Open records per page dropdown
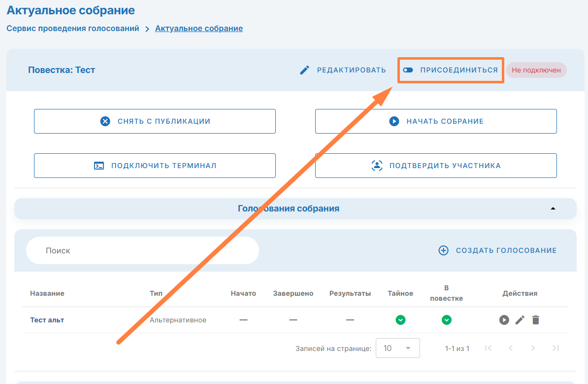 click(x=397, y=348)
